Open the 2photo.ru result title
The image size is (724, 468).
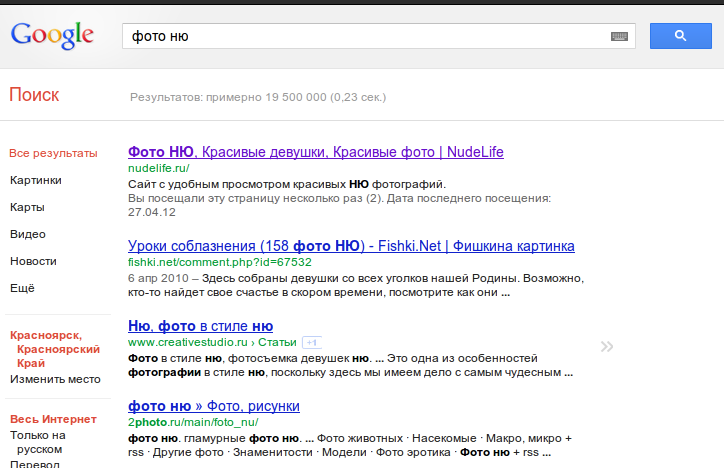tap(214, 406)
